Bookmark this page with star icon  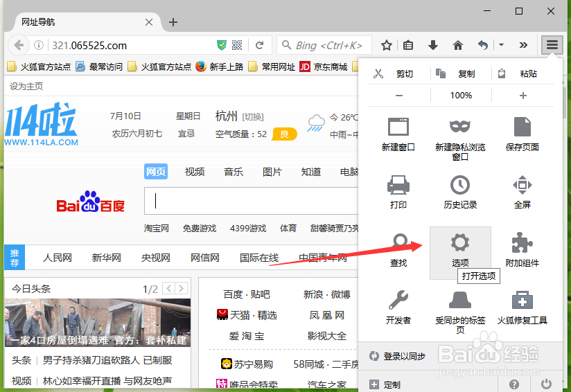click(387, 45)
